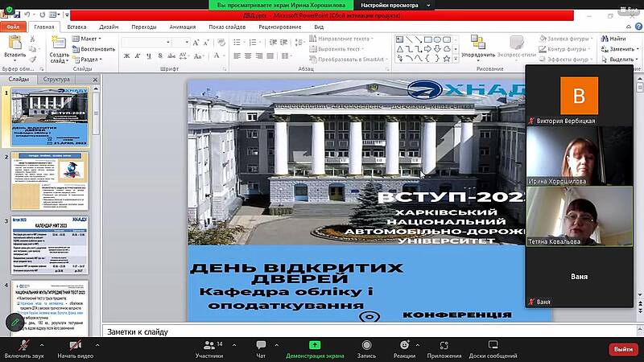Screen dimensions: 644x362
Task: Click the bulleted list icon
Action: (x=237, y=43)
